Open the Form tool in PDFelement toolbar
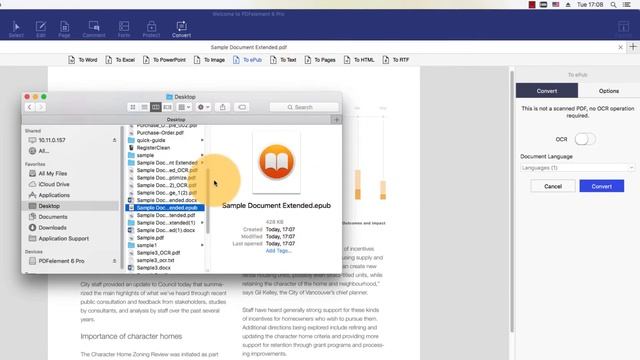 pyautogui.click(x=124, y=29)
